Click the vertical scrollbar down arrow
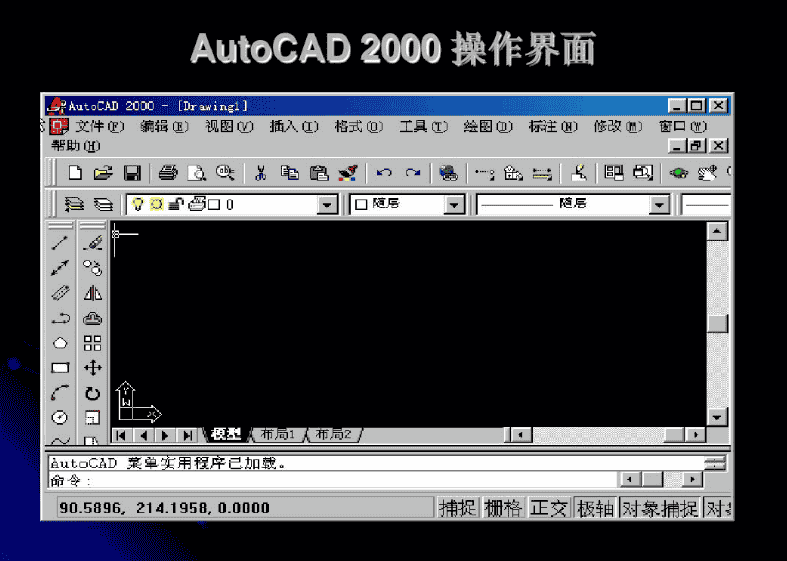Viewport: 787px width, 561px height. [717, 417]
